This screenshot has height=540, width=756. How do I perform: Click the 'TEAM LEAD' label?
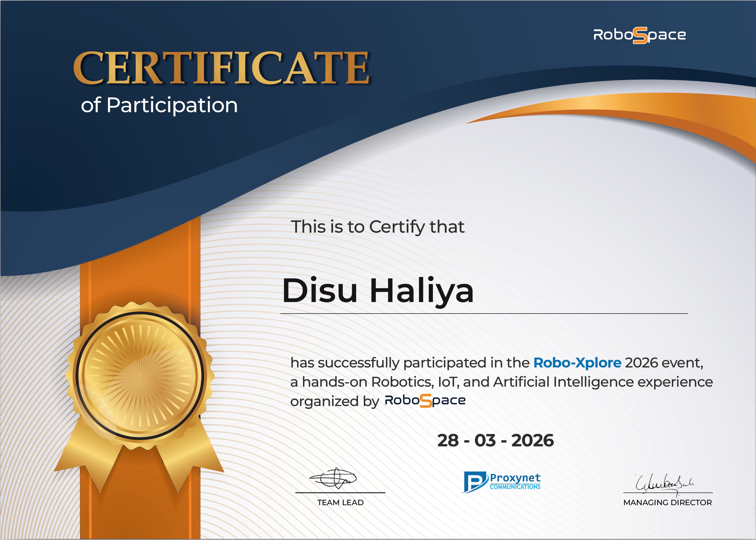(340, 503)
